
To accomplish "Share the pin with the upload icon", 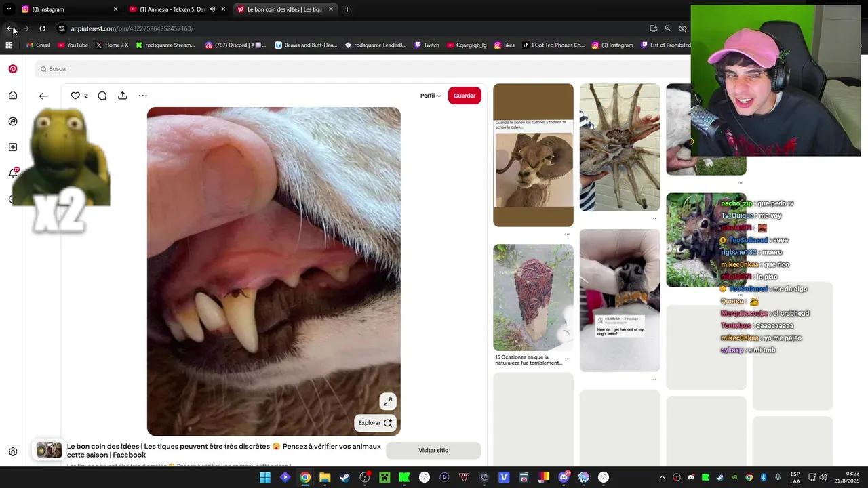I will [x=122, y=96].
